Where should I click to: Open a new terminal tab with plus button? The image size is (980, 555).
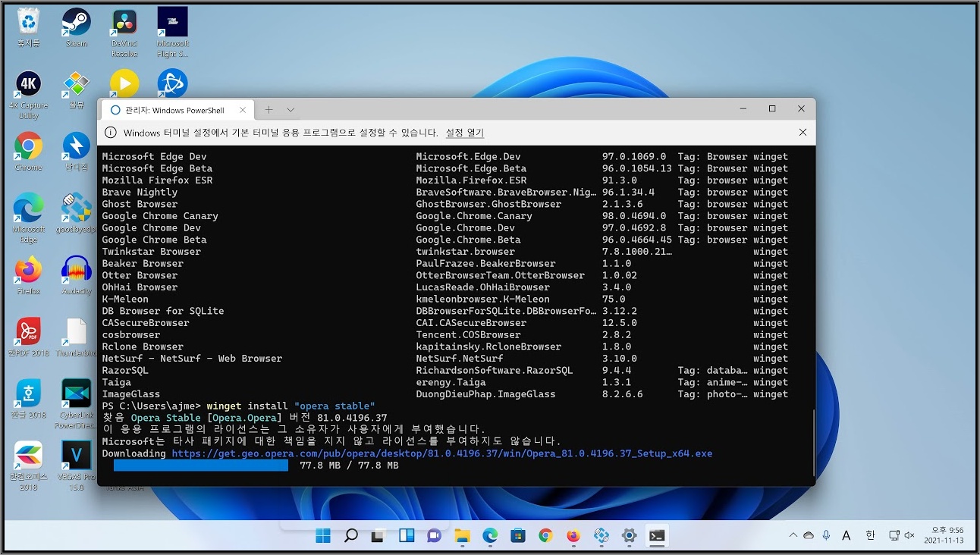[x=269, y=110]
